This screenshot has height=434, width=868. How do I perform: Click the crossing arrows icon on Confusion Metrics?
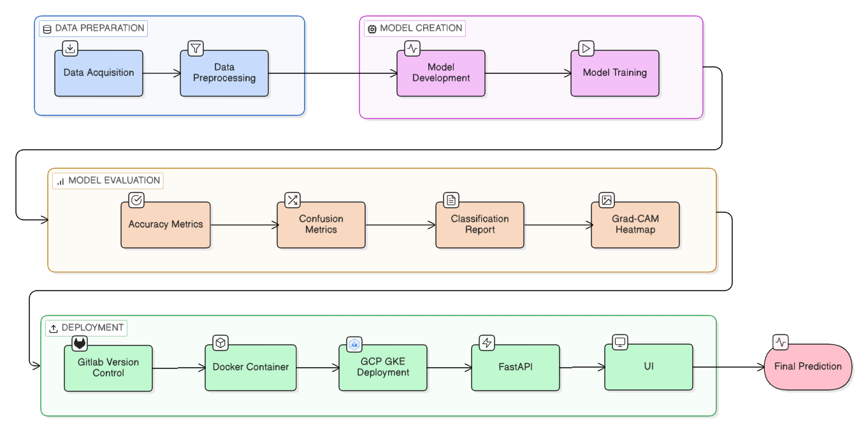tap(292, 199)
